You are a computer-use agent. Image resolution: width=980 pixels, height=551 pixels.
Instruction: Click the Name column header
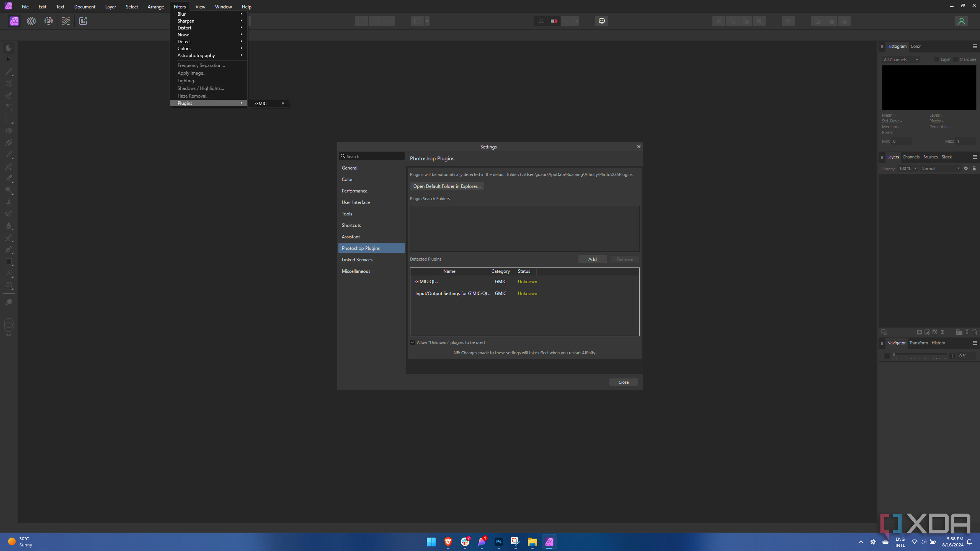[449, 271]
